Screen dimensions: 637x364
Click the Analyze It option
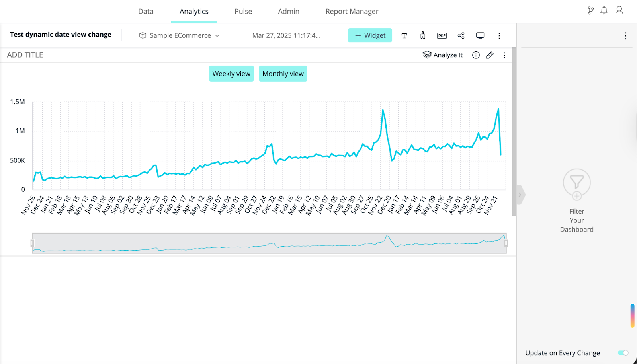pyautogui.click(x=443, y=55)
